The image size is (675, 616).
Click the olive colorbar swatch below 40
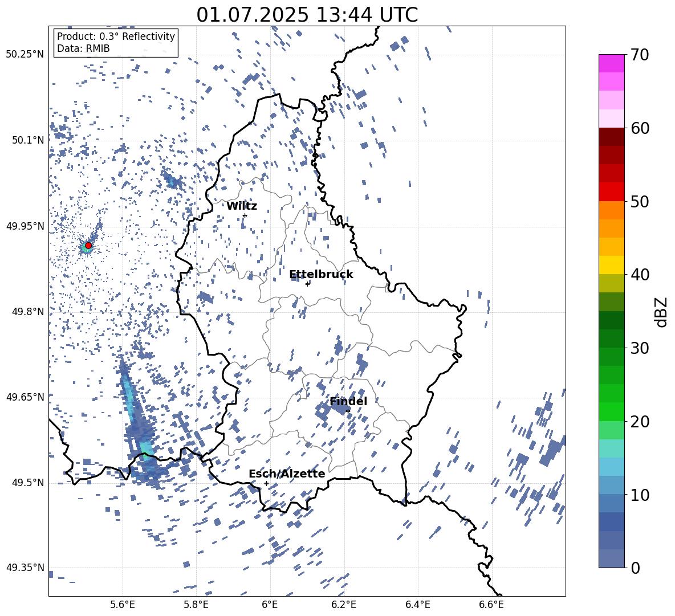(611, 283)
